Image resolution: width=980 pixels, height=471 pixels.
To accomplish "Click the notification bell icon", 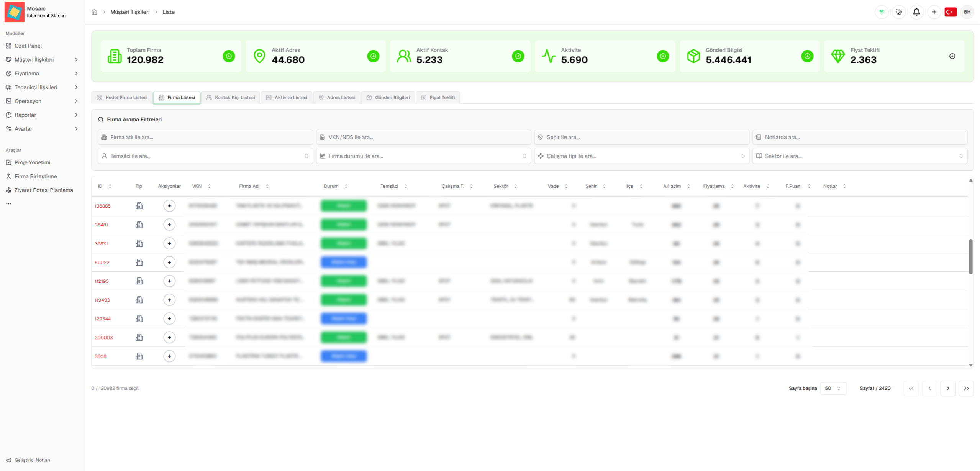I will pos(916,12).
